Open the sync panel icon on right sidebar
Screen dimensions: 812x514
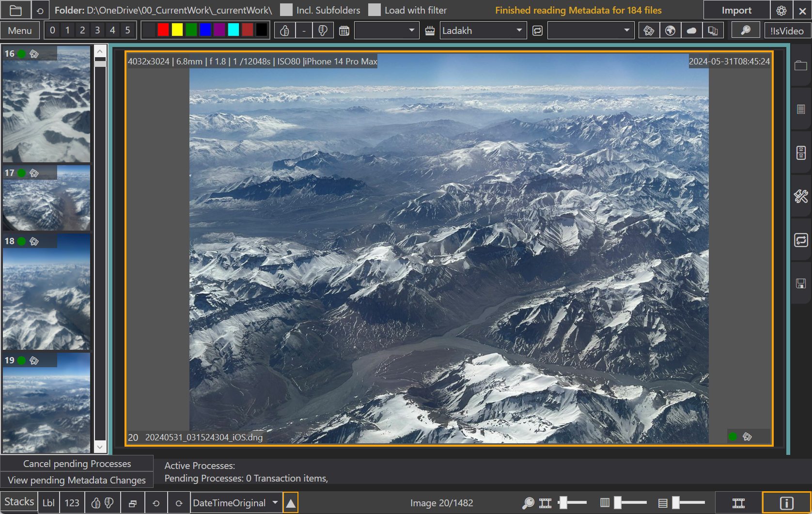(x=801, y=240)
